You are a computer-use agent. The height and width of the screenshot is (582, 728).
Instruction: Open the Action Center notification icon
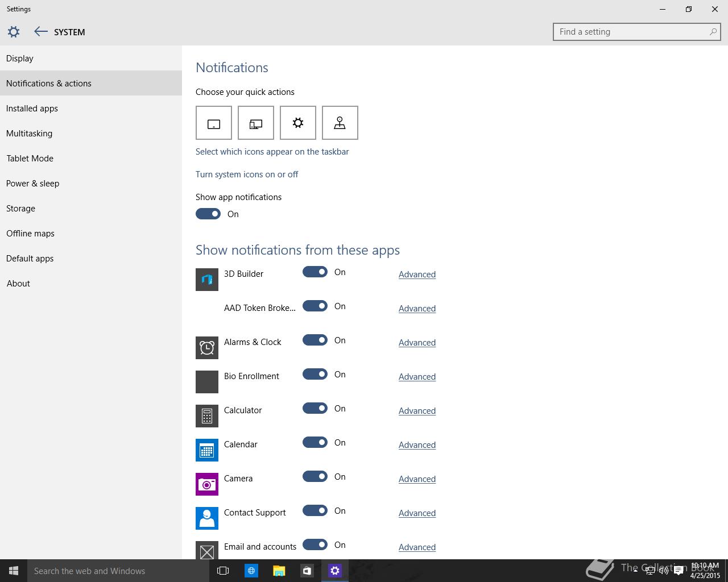[x=679, y=571]
